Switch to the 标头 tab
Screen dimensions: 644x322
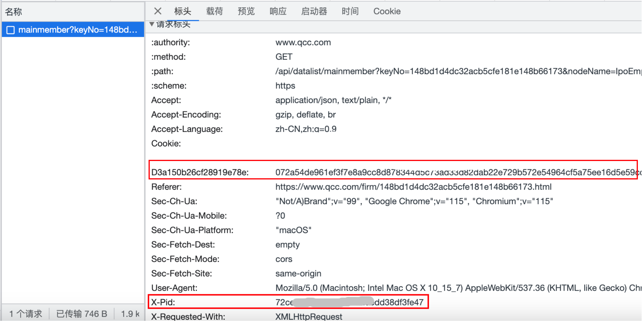pyautogui.click(x=183, y=11)
